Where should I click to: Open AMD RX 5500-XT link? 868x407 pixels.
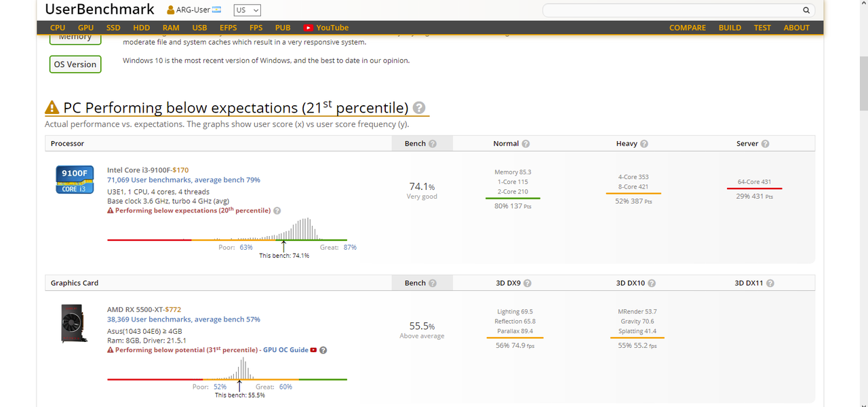134,309
